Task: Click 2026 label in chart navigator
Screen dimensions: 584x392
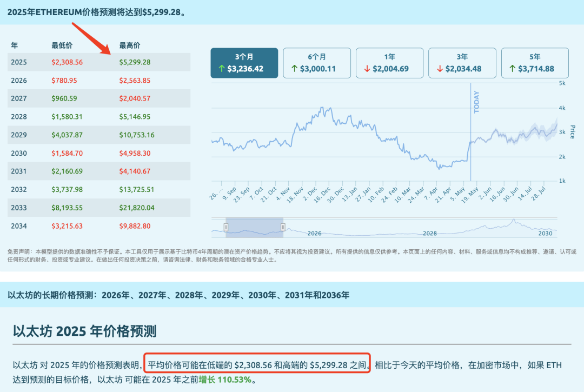Action: (314, 234)
